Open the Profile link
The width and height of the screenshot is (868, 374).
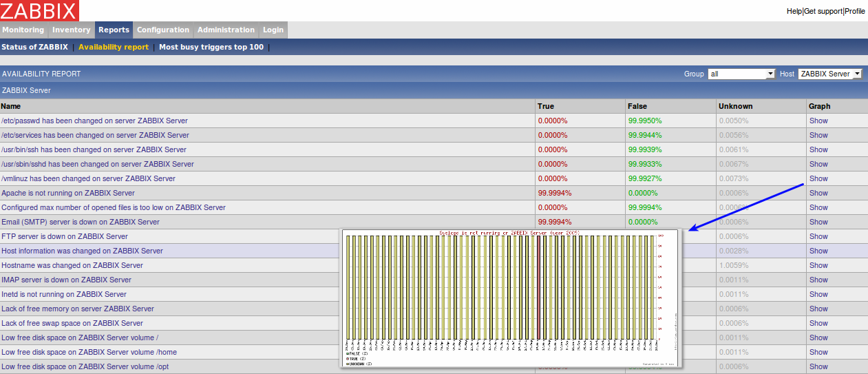pos(855,12)
